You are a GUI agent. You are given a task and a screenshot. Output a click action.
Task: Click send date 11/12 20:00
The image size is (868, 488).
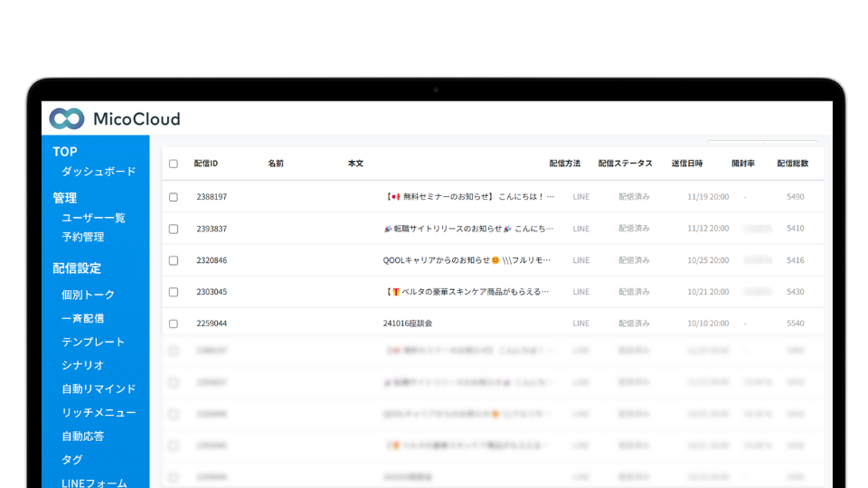(x=708, y=229)
